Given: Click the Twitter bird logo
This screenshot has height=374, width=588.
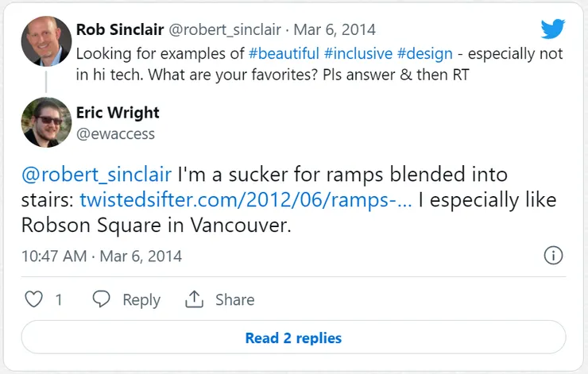Looking at the screenshot, I should pyautogui.click(x=552, y=30).
